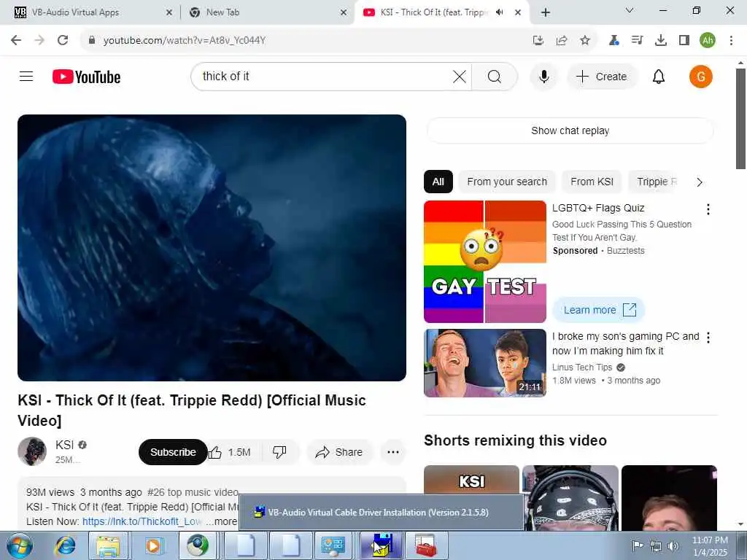Open Windows Media Player taskbar icon
This screenshot has width=747, height=560.
coord(153,545)
